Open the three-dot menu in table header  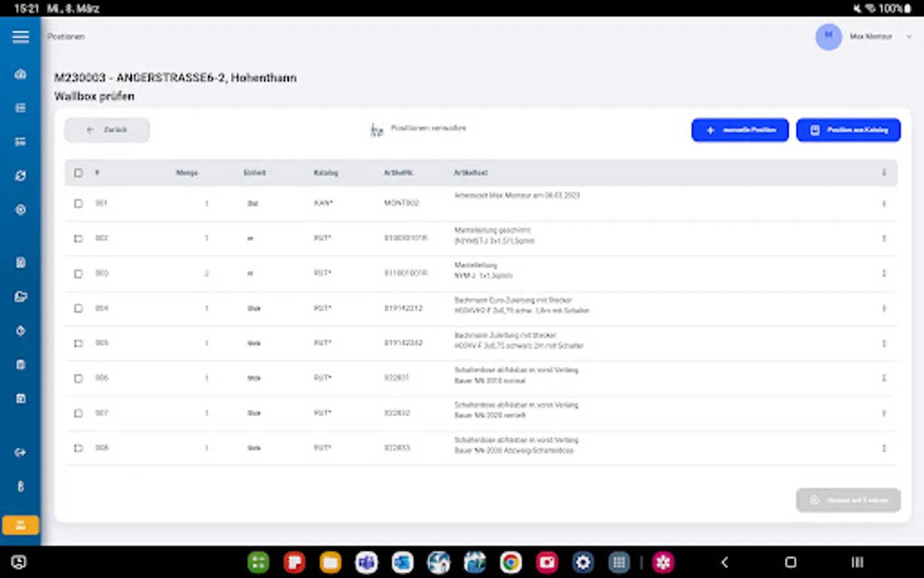pyautogui.click(x=884, y=173)
